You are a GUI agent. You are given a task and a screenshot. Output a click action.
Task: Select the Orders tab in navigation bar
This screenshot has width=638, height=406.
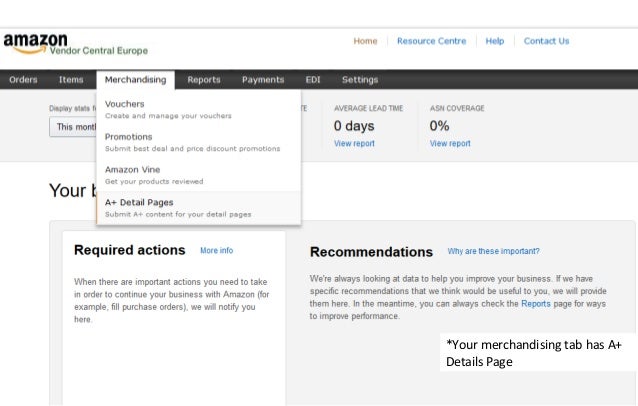pyautogui.click(x=23, y=80)
